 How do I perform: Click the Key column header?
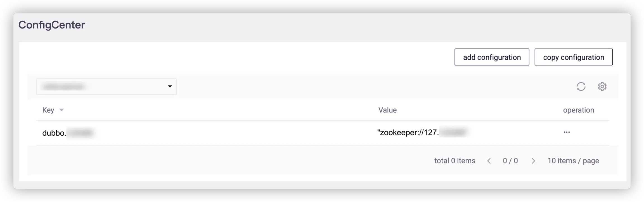tap(48, 110)
